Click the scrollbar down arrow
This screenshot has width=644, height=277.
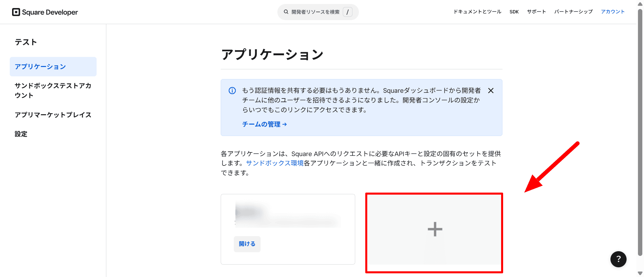coord(640,274)
